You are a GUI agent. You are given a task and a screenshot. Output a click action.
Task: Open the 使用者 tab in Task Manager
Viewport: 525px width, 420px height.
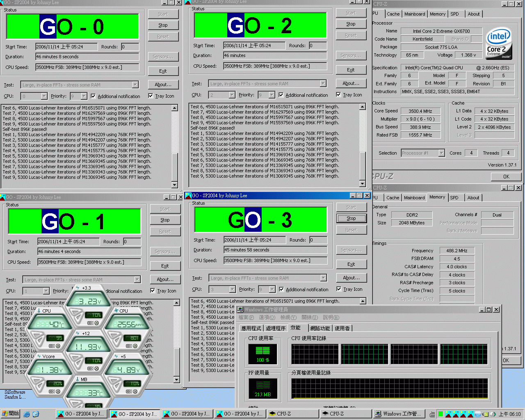point(342,328)
